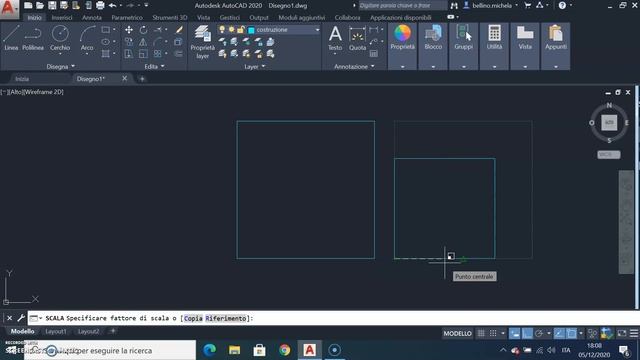The image size is (640, 360).
Task: Click the Testo text annotation tool
Action: [x=335, y=38]
